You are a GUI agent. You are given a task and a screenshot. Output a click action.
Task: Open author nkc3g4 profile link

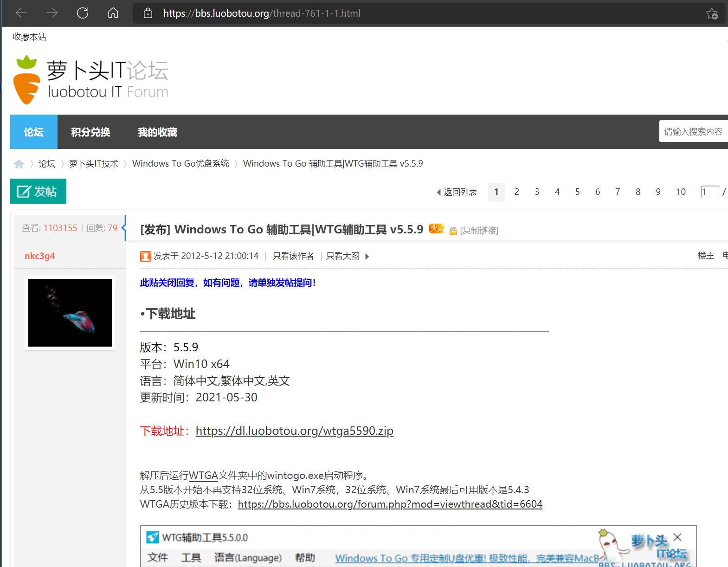(40, 256)
